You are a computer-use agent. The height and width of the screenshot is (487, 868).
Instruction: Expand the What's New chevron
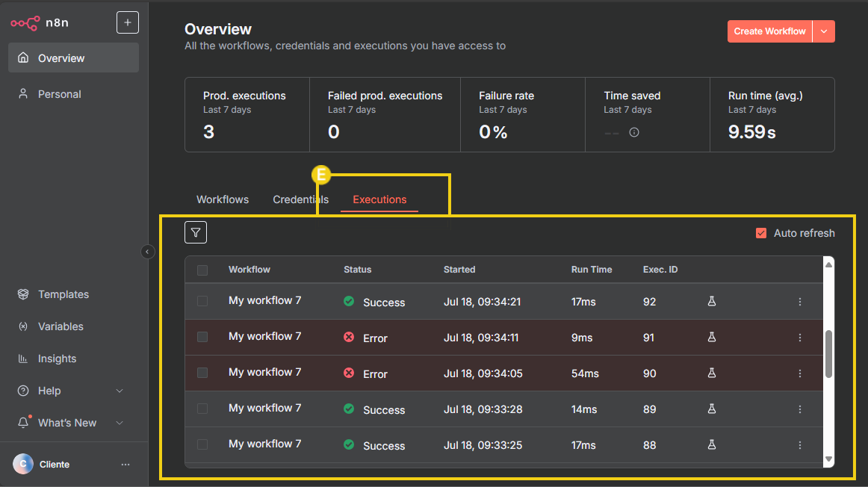(120, 423)
